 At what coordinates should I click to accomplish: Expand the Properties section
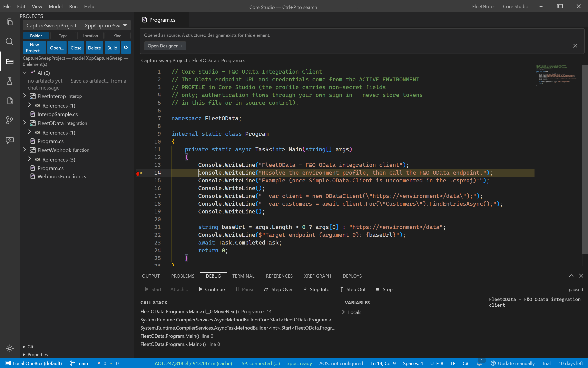pyautogui.click(x=35, y=354)
